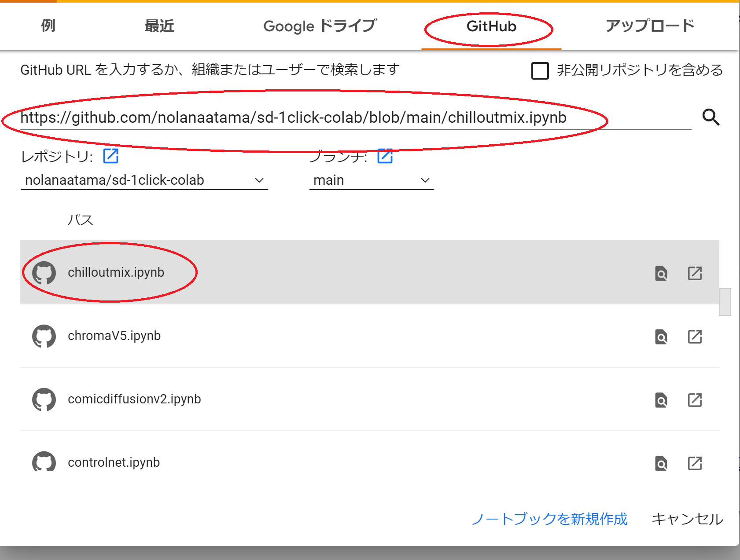Click GitHub icon beside chromaV5.ipynb

(44, 336)
